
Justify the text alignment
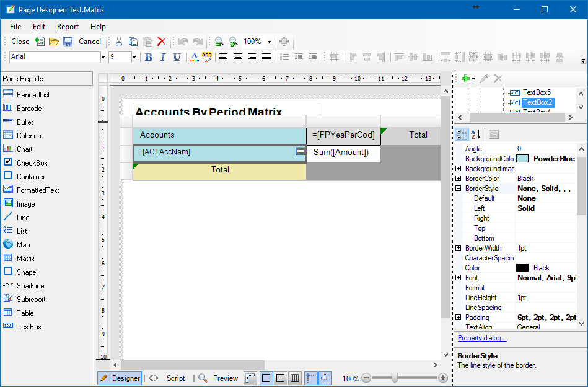(266, 57)
